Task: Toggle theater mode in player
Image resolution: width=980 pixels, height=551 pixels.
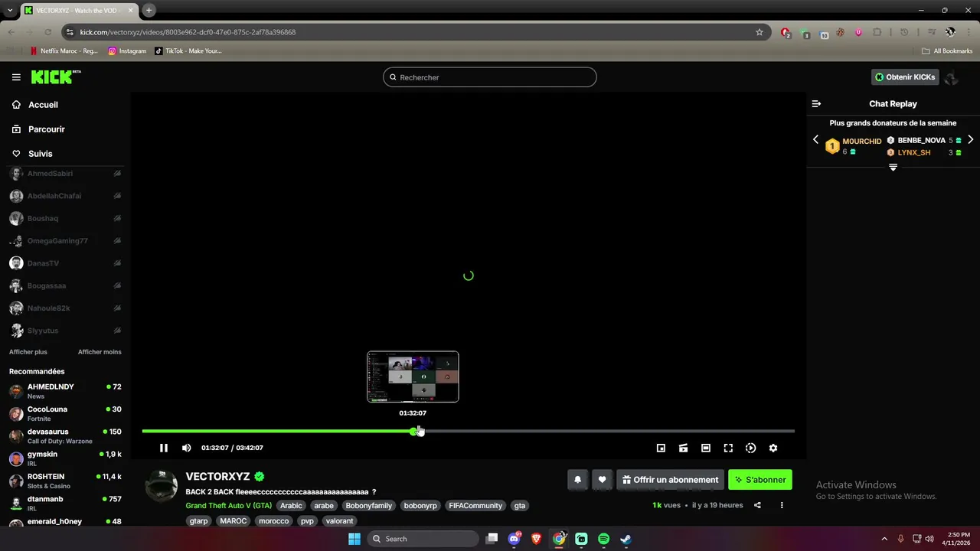Action: pyautogui.click(x=706, y=448)
